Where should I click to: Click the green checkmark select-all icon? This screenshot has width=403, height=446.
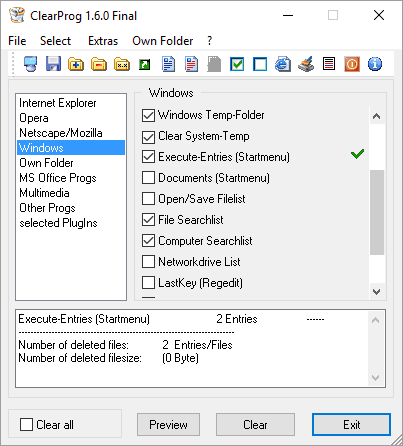tap(237, 64)
